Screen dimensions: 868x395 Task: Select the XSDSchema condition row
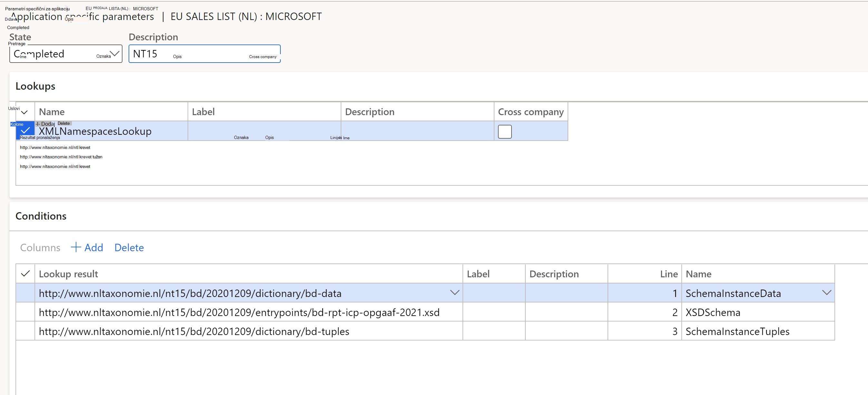[425, 312]
